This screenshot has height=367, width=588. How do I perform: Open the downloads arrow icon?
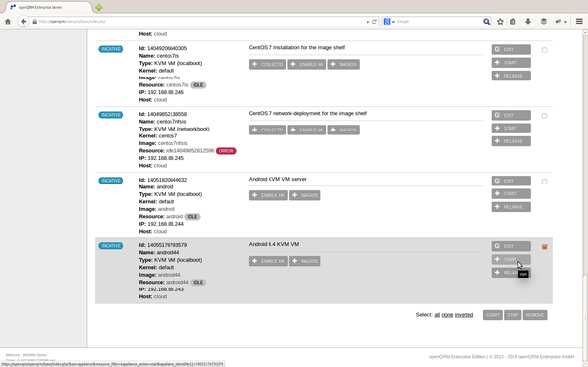[528, 22]
